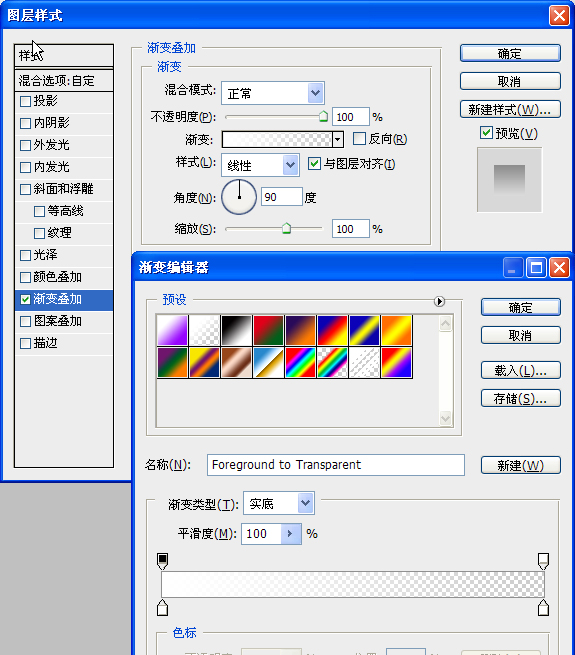Check the 等高线 option
Viewport: 575px width, 655px height.
[39, 211]
